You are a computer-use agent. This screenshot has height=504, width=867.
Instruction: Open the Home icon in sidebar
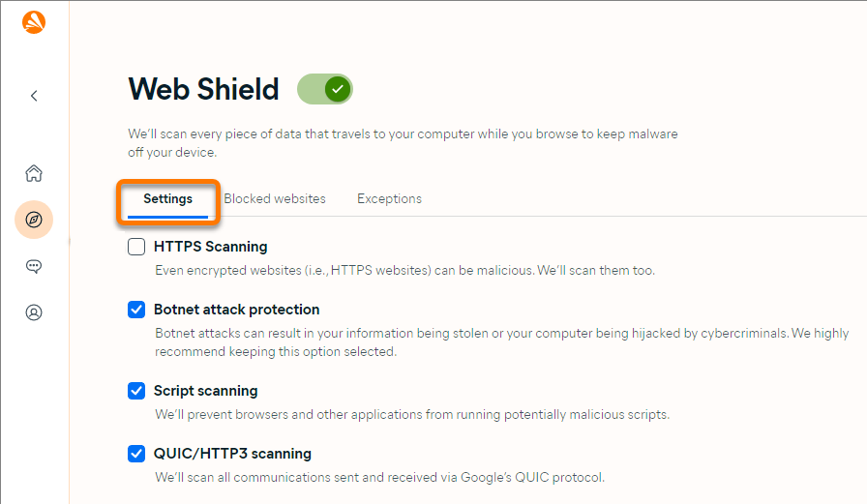point(34,174)
